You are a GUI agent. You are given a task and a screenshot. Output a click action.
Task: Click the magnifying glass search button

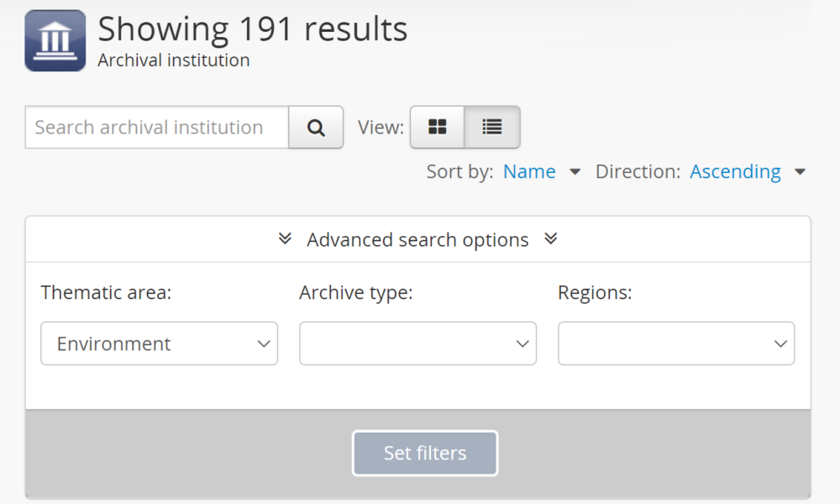pos(316,128)
